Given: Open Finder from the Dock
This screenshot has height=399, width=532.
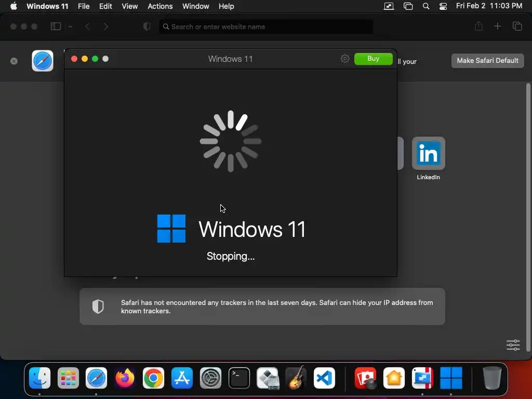Looking at the screenshot, I should [x=39, y=378].
